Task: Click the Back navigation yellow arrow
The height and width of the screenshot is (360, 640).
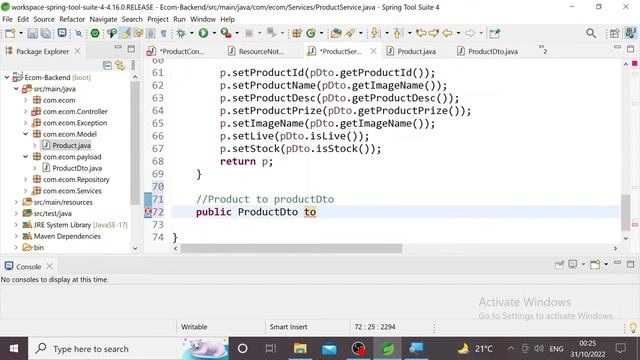Action: tap(447, 33)
